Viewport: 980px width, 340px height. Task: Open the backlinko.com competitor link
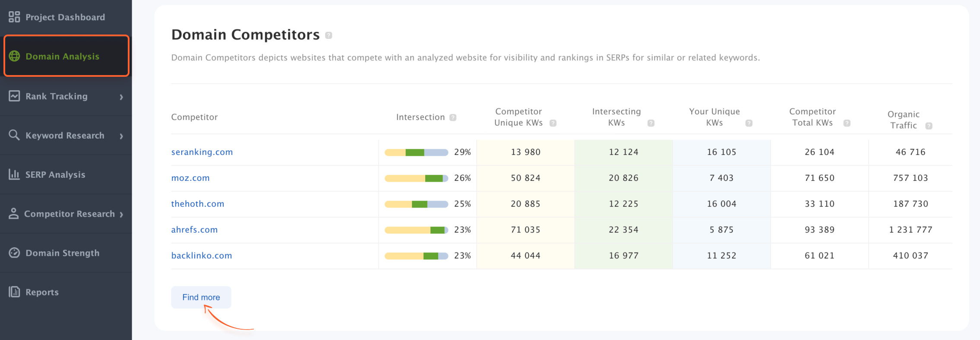click(x=202, y=255)
